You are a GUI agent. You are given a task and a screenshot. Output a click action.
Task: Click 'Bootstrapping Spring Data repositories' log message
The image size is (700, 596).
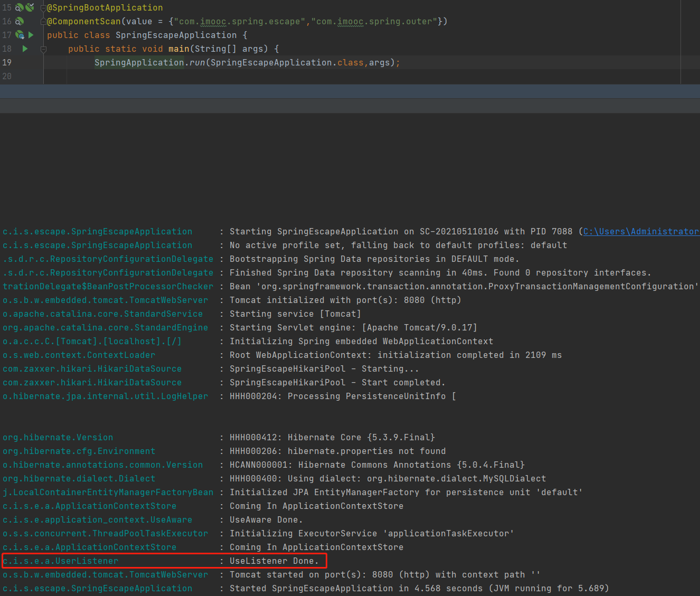click(374, 259)
